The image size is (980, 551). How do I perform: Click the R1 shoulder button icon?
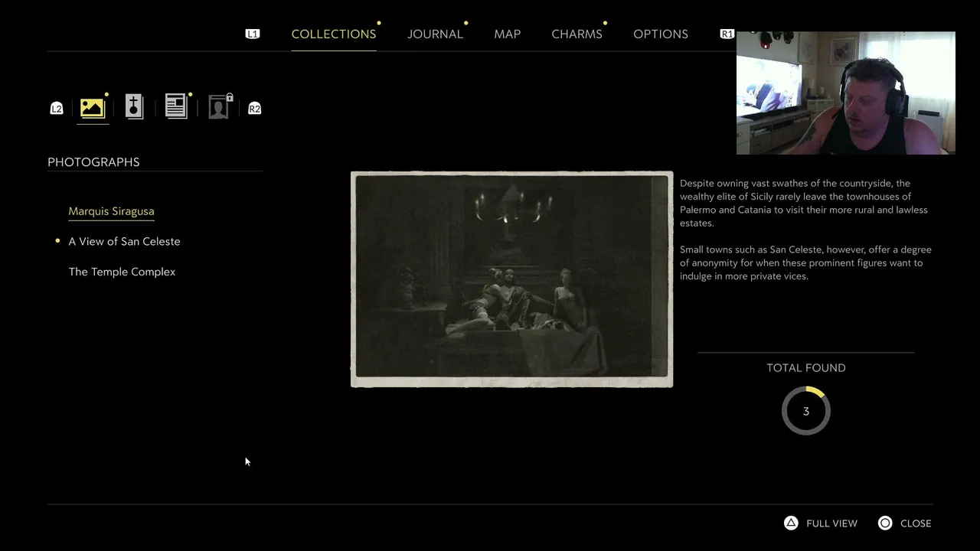point(727,34)
